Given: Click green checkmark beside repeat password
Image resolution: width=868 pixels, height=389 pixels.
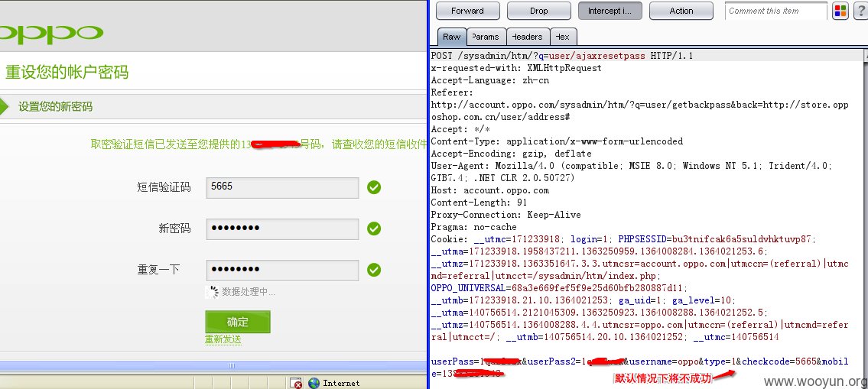Looking at the screenshot, I should (x=374, y=270).
